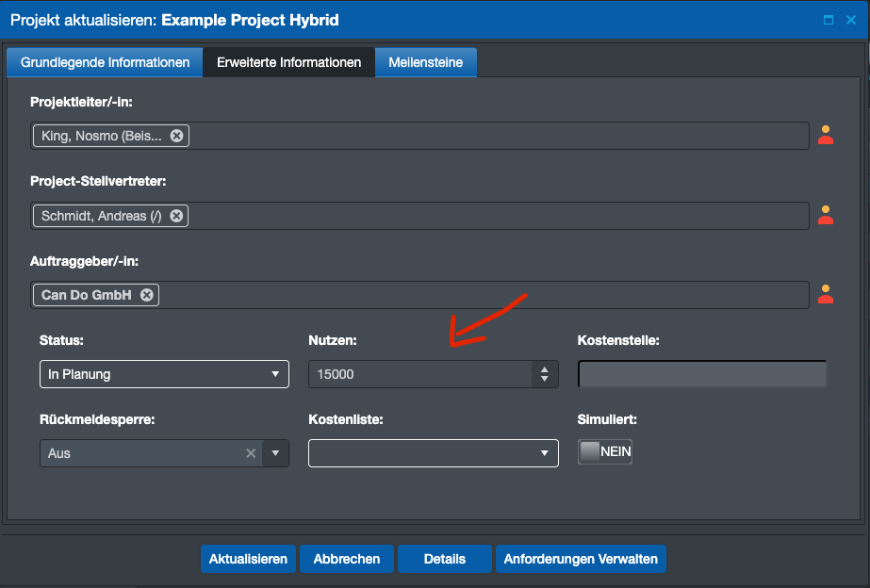Open the person picker for Project-Stellvertreter

pos(825,215)
